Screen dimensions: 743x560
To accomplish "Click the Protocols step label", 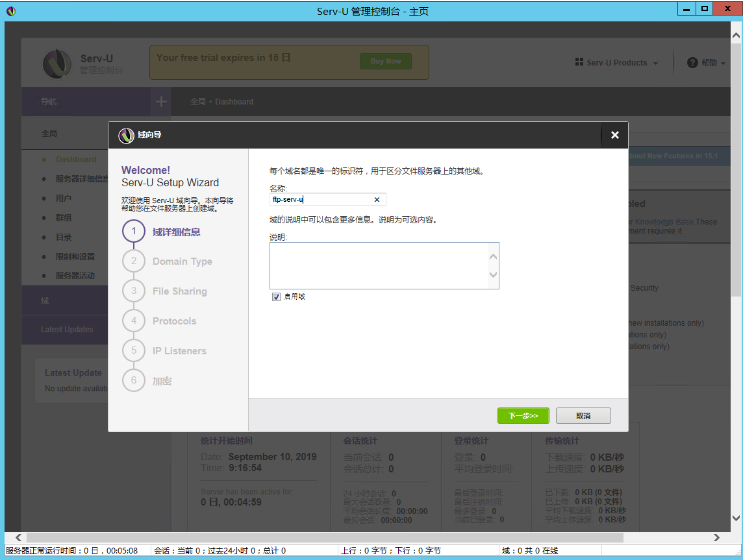I will [x=174, y=321].
